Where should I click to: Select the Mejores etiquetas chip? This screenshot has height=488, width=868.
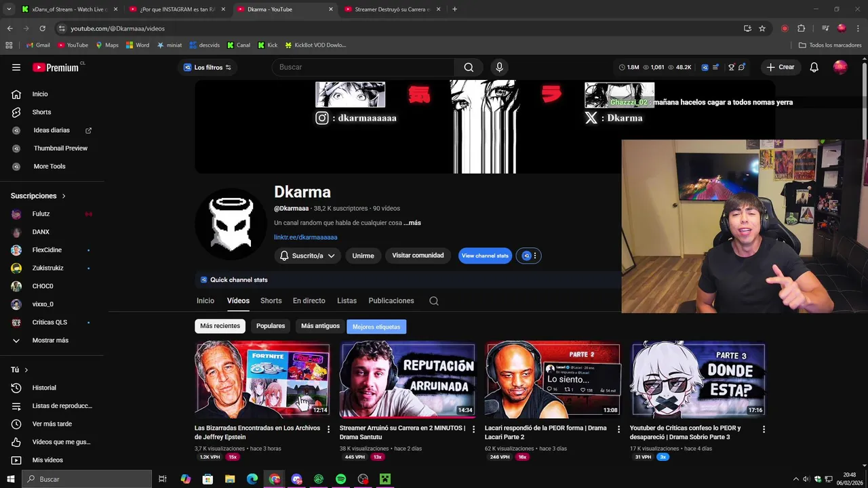click(376, 327)
